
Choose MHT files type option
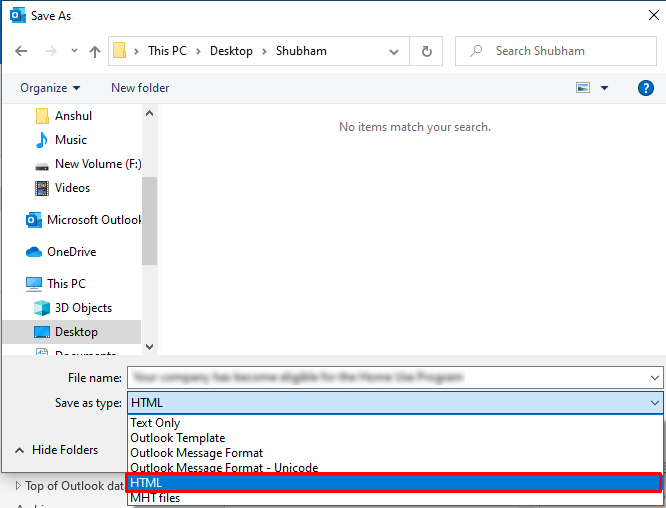[395, 498]
